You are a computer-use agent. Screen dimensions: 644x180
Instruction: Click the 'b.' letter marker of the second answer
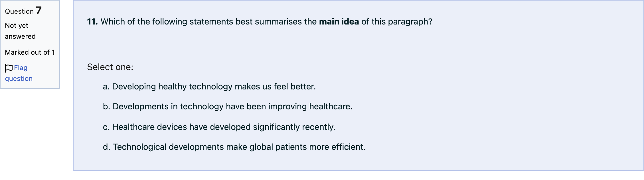pyautogui.click(x=106, y=107)
